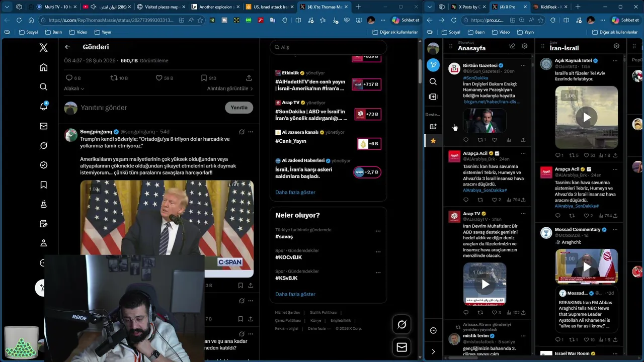This screenshot has width=644, height=362.
Task: Open tab list dropdown in right browser
Action: pos(429,7)
